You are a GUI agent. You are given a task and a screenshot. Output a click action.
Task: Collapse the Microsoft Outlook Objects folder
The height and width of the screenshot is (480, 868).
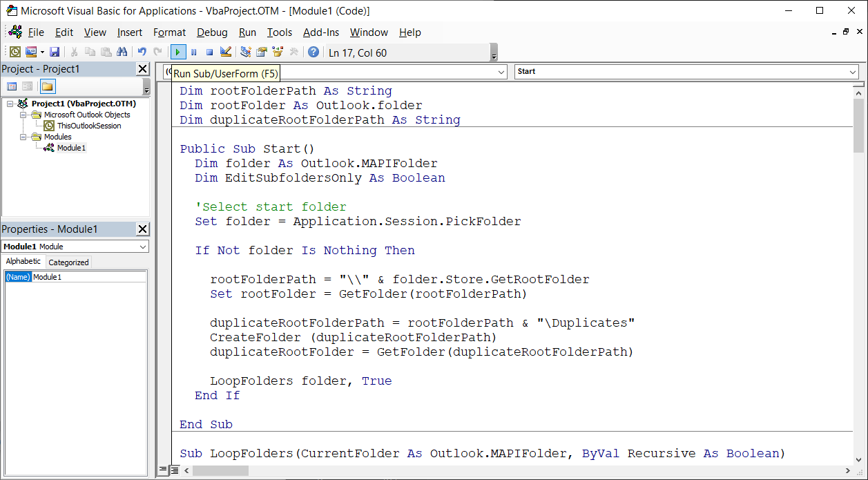pyautogui.click(x=23, y=115)
